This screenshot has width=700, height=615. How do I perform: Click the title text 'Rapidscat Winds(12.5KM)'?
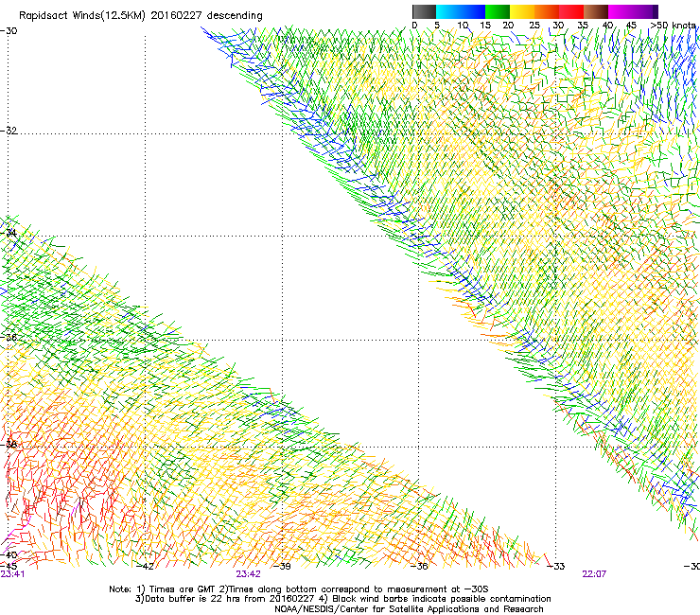point(82,16)
